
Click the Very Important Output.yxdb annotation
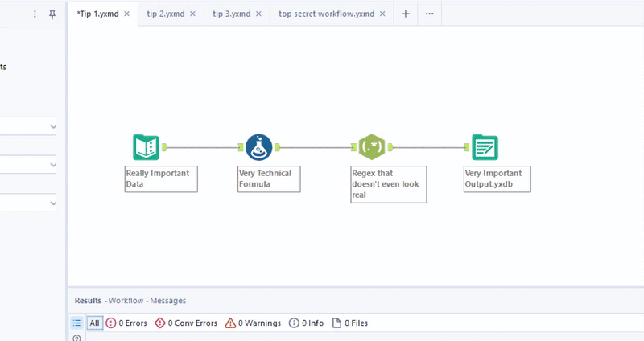pyautogui.click(x=497, y=179)
